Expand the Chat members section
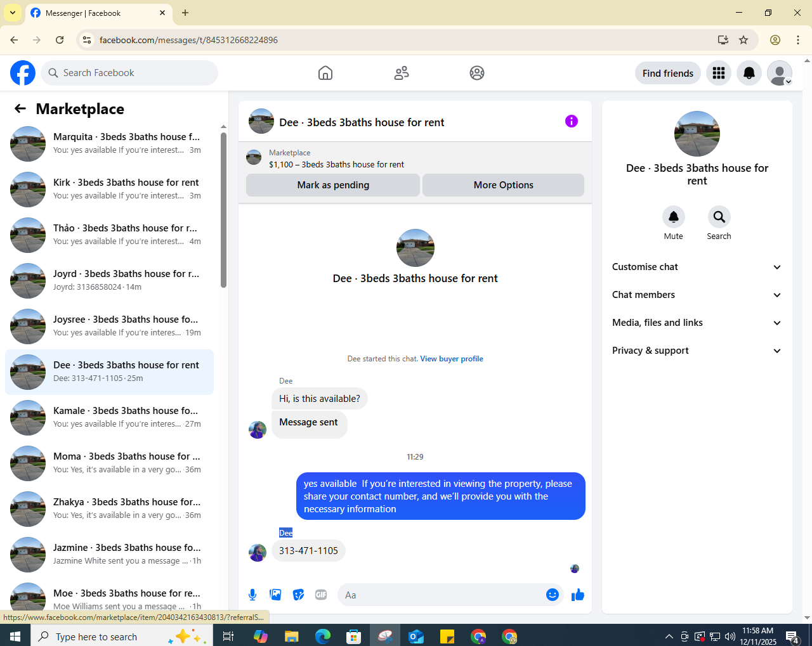 coord(697,295)
